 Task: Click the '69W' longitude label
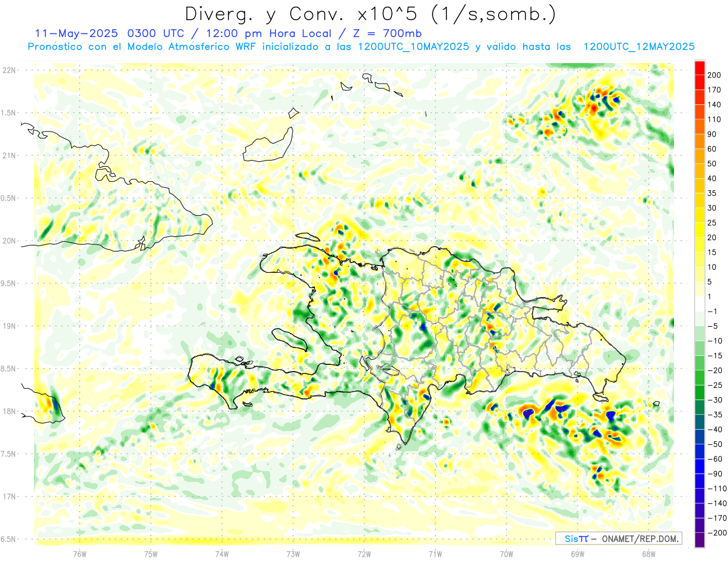(578, 554)
